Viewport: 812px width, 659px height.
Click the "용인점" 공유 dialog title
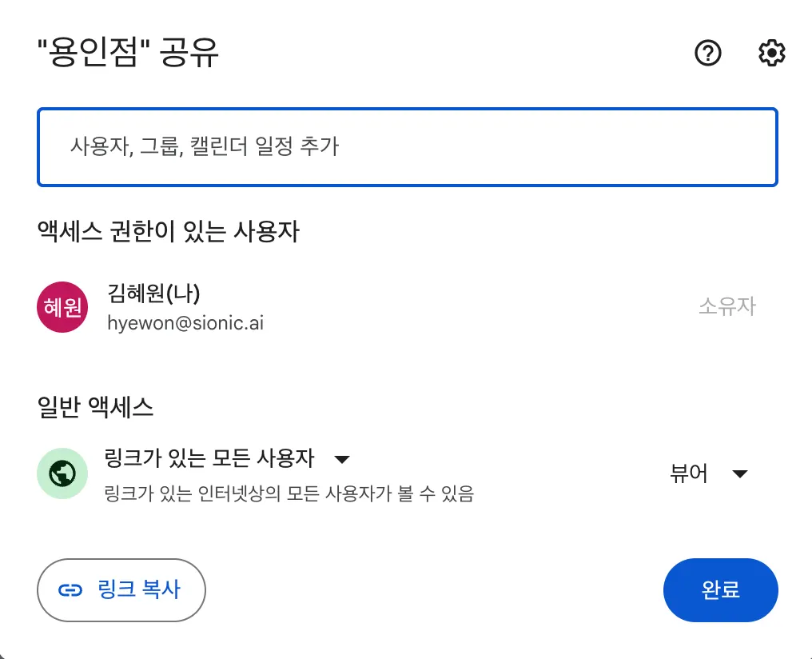click(x=129, y=54)
